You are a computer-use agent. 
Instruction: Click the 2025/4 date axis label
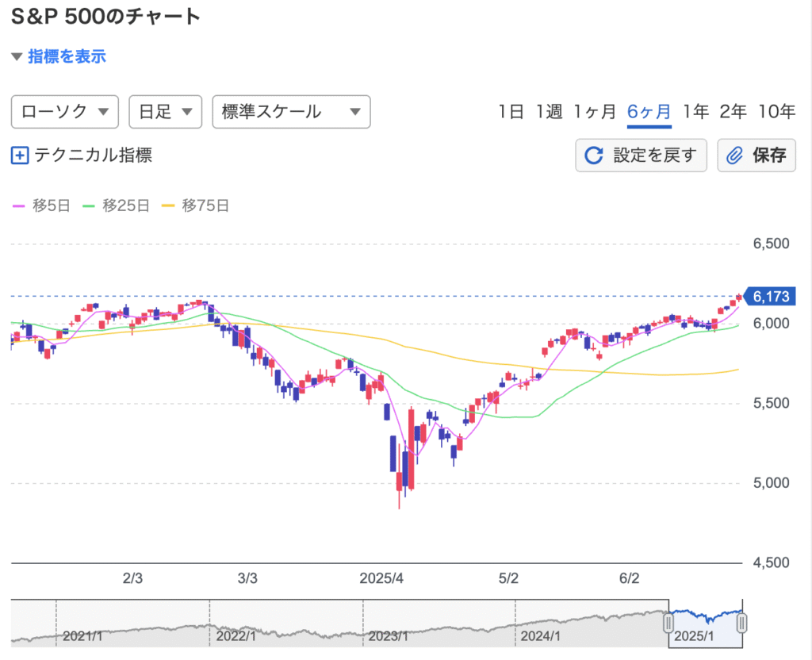pyautogui.click(x=381, y=578)
